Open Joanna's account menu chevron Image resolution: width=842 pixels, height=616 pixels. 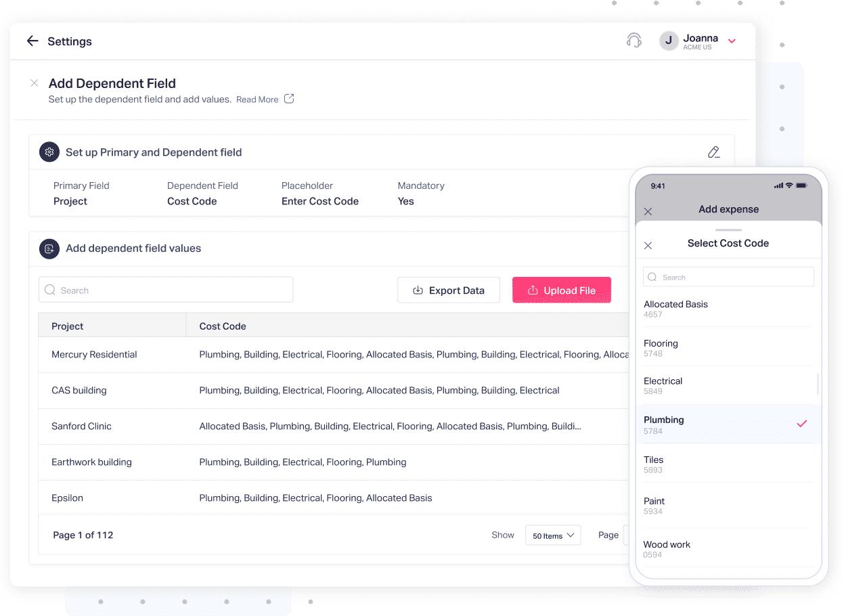coord(732,41)
